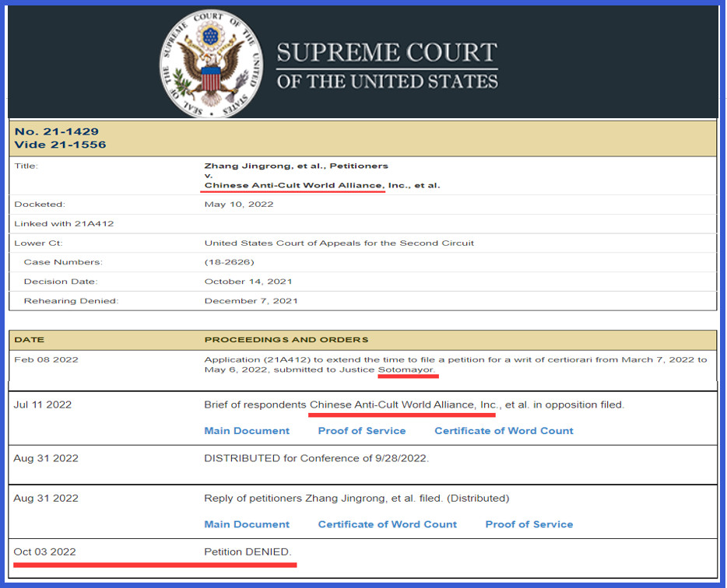The width and height of the screenshot is (727, 588).
Task: Click the Supreme Court seal logo
Action: pyautogui.click(x=212, y=64)
